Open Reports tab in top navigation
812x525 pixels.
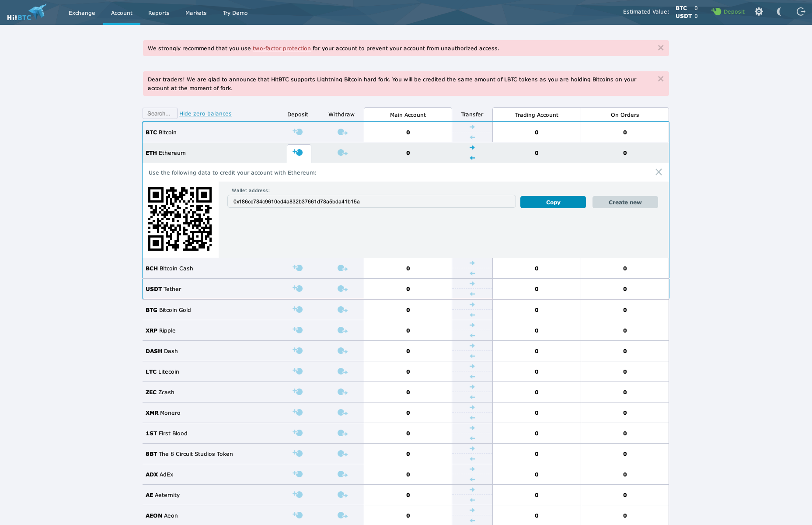(159, 13)
